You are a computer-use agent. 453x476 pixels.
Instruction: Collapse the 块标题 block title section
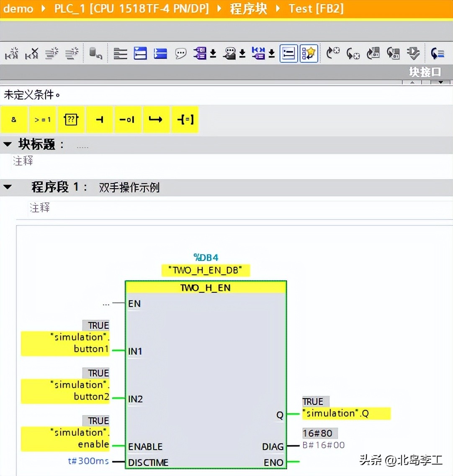pos(8,144)
